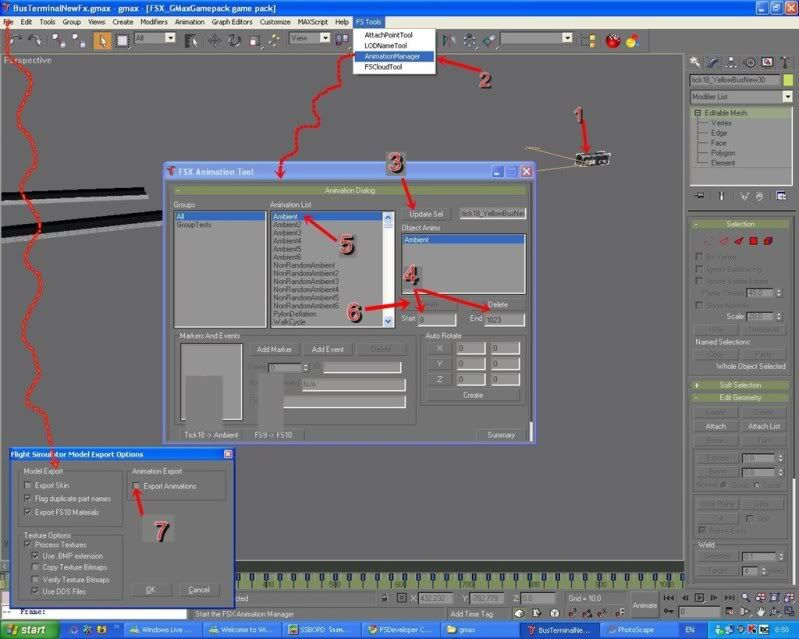Collapse the Animation Dialog rollout header
The width and height of the screenshot is (799, 639).
350,190
